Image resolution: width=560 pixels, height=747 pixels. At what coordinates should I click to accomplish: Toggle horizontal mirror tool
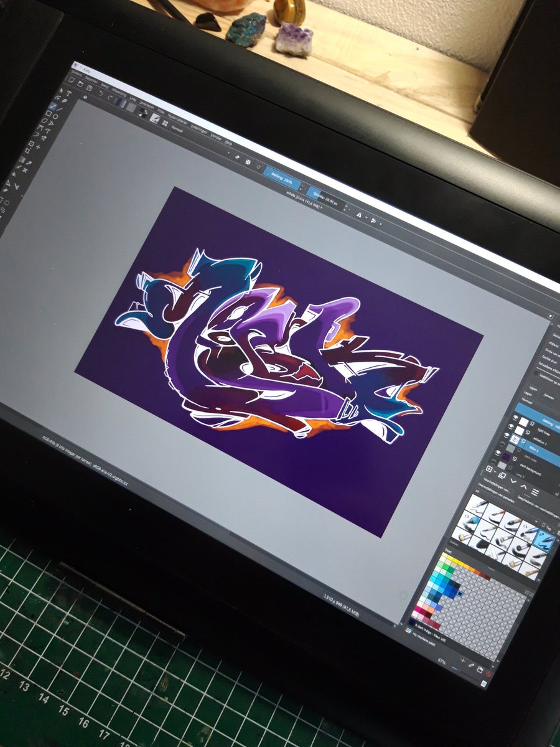coord(359,214)
